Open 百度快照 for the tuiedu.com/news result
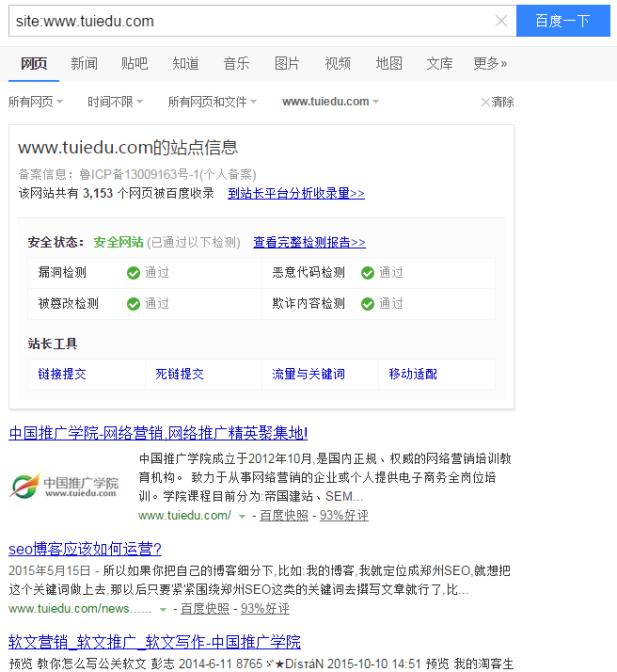Image resolution: width=617 pixels, height=672 pixels. (205, 608)
